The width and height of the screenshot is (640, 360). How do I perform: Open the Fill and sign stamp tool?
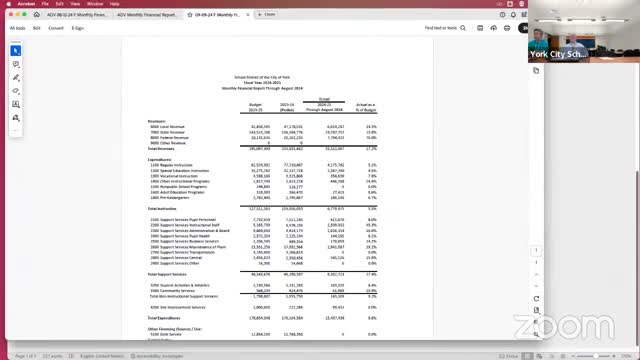[x=16, y=118]
